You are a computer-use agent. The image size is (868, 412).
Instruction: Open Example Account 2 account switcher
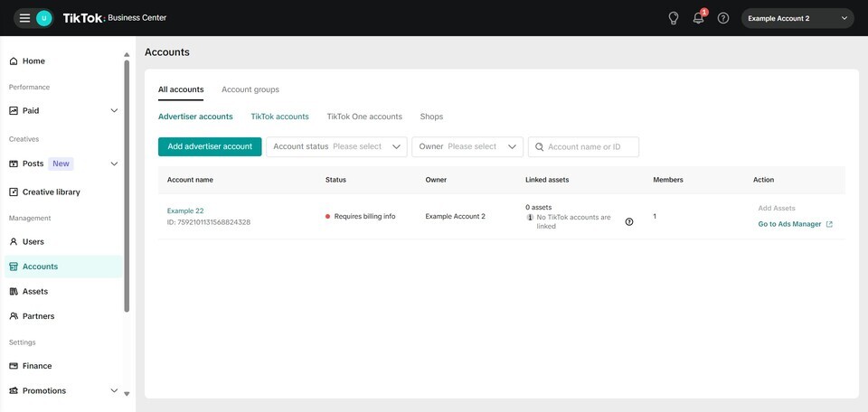point(797,18)
